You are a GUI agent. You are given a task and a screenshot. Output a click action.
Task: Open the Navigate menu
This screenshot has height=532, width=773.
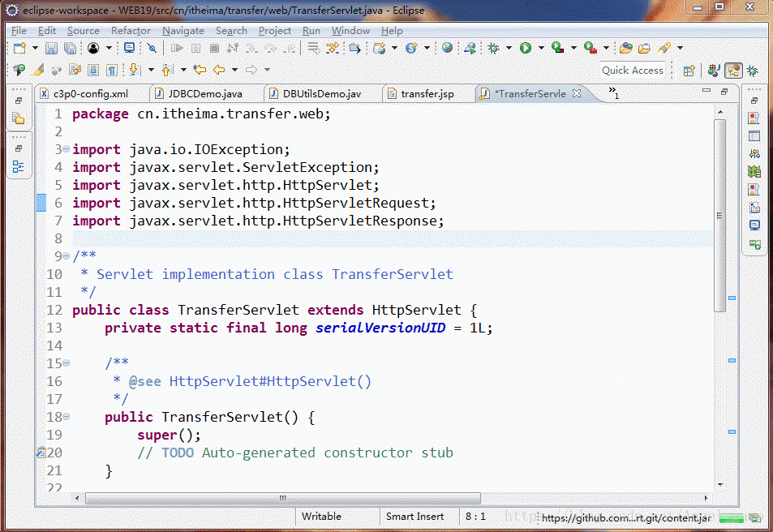(183, 31)
